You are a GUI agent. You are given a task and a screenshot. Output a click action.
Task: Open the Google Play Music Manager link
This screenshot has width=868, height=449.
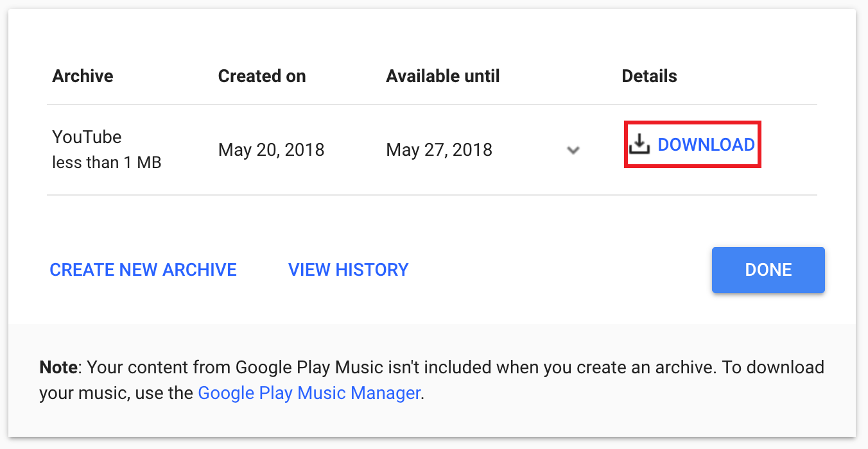(x=309, y=393)
